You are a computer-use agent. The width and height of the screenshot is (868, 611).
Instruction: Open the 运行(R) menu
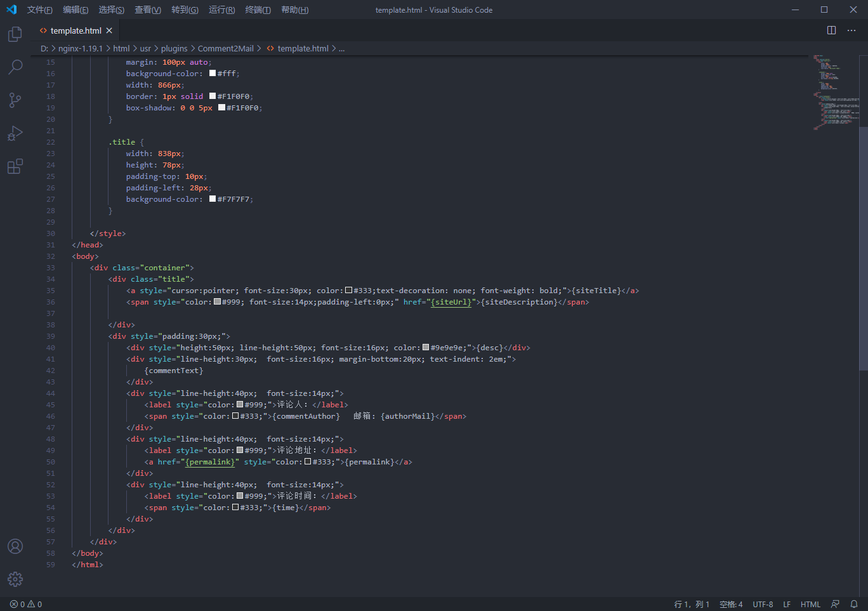click(x=221, y=10)
